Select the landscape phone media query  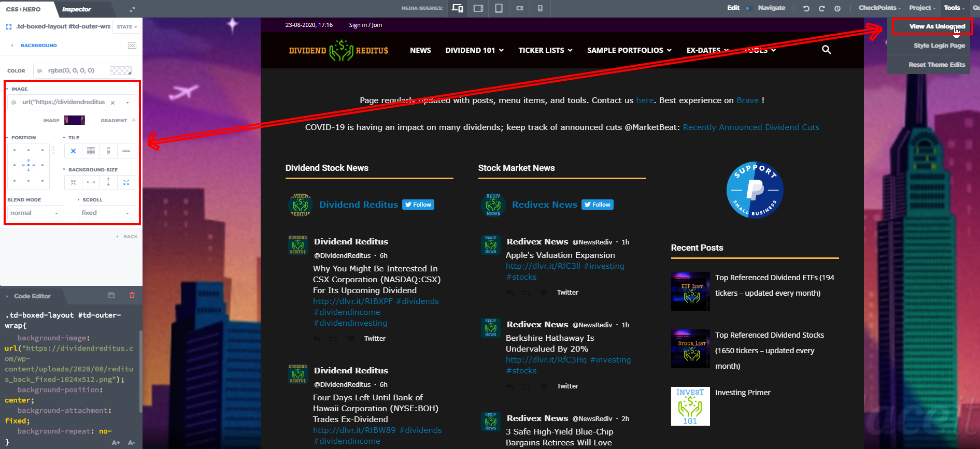click(x=520, y=8)
